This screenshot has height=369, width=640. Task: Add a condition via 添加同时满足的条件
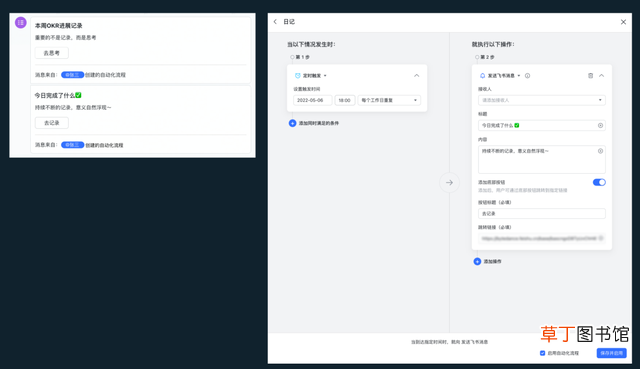(314, 123)
